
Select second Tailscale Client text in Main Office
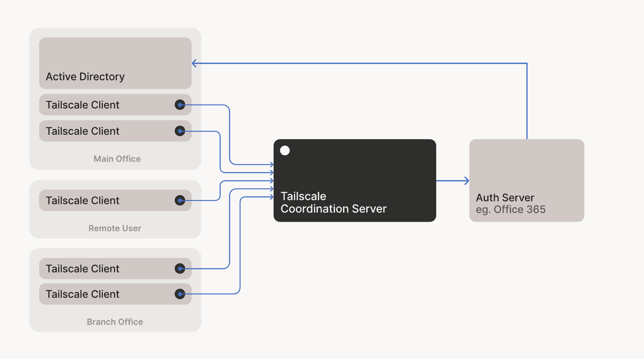coord(83,131)
